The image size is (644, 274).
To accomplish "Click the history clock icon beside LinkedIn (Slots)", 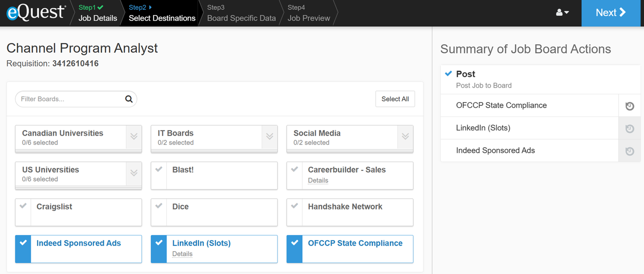I will click(629, 128).
